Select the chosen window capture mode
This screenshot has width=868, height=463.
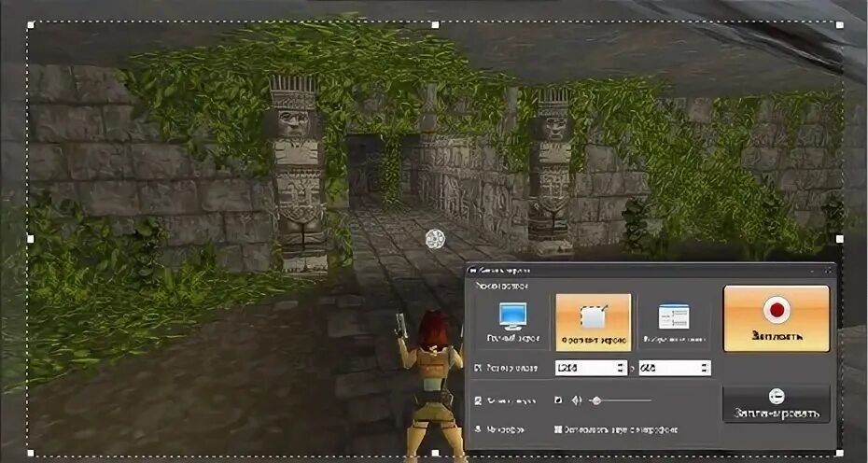[x=674, y=322]
